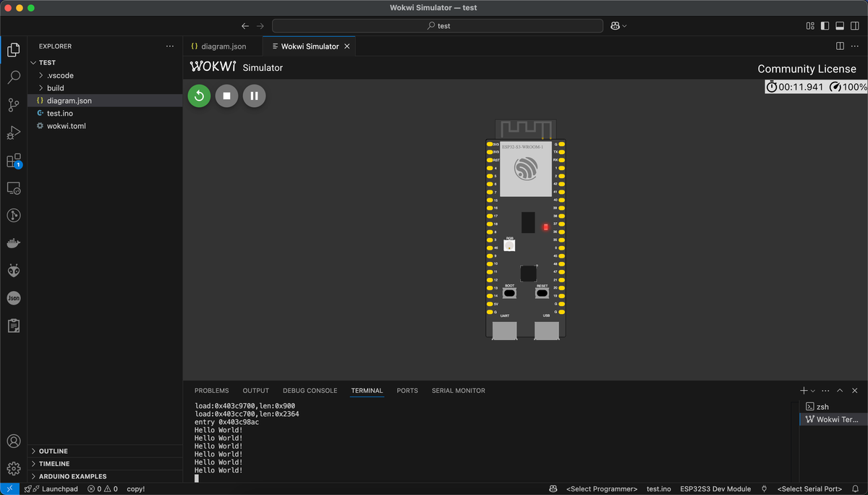Open the Docker sidebar panel
Image resolution: width=868 pixels, height=495 pixels.
tap(14, 243)
